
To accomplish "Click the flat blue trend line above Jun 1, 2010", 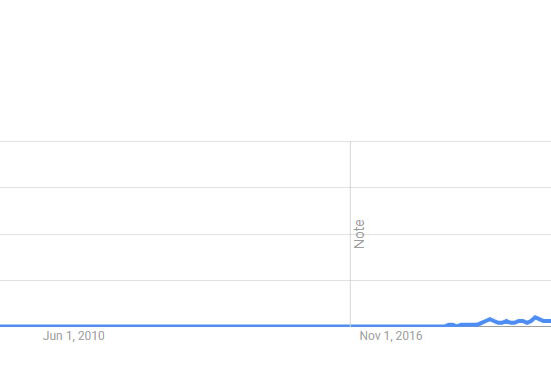I will point(73,325).
